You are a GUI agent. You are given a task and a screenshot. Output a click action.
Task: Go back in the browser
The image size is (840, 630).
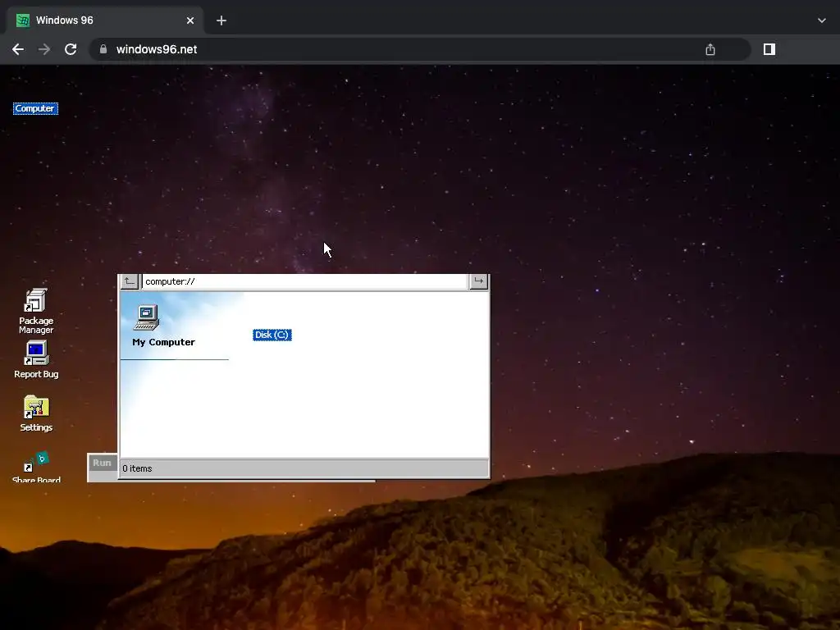18,49
